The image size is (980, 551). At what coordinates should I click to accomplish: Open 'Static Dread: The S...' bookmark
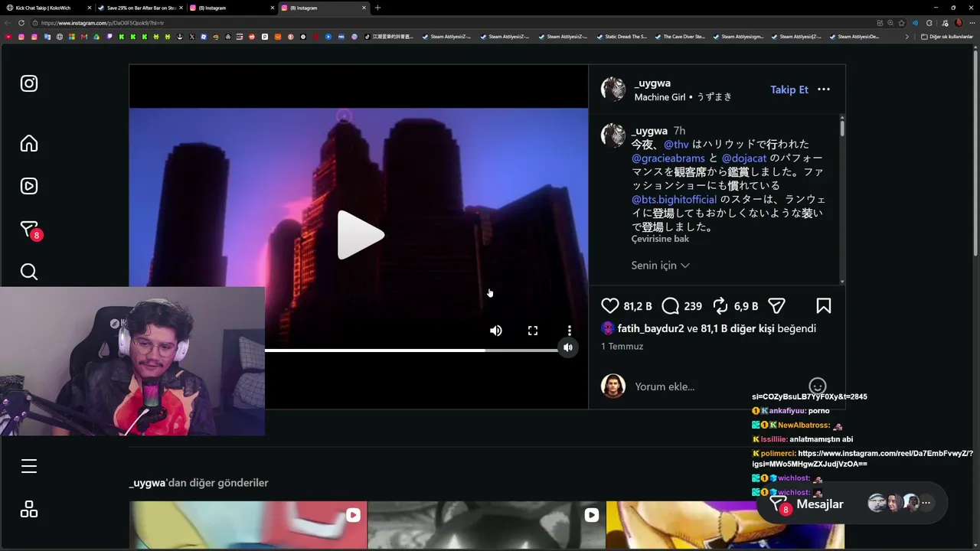point(622,37)
